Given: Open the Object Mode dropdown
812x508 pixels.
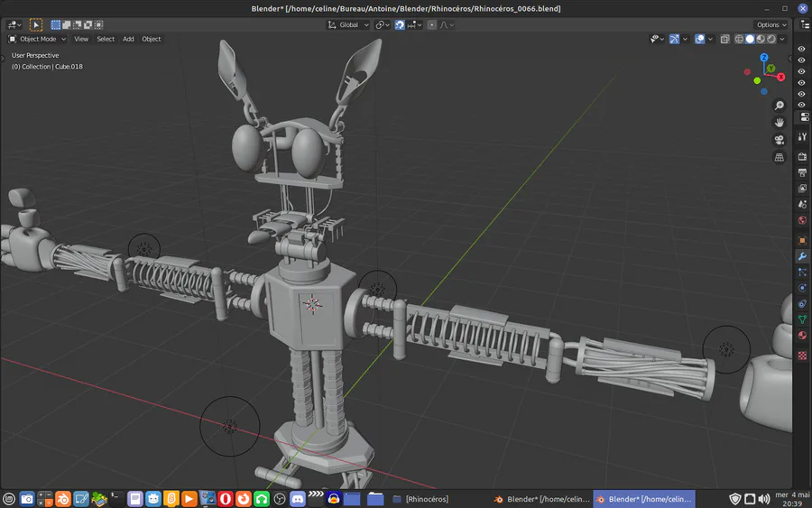Looking at the screenshot, I should click(x=37, y=39).
